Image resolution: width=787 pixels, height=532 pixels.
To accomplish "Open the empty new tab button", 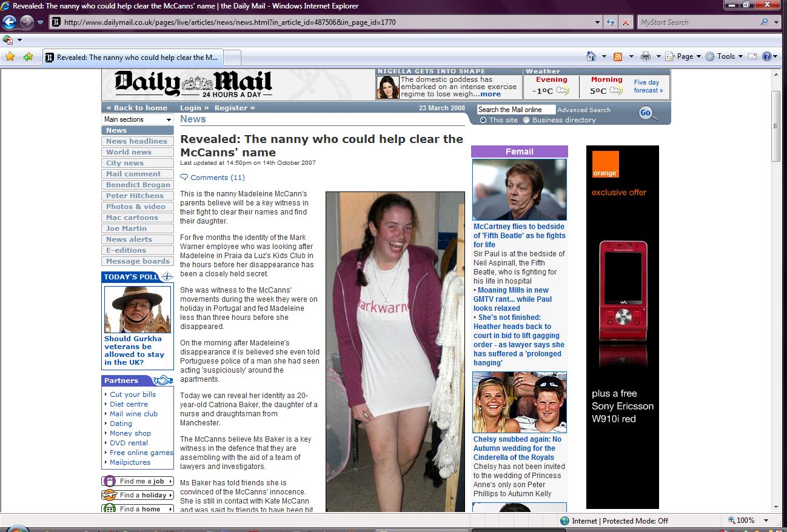I will pos(233,58).
